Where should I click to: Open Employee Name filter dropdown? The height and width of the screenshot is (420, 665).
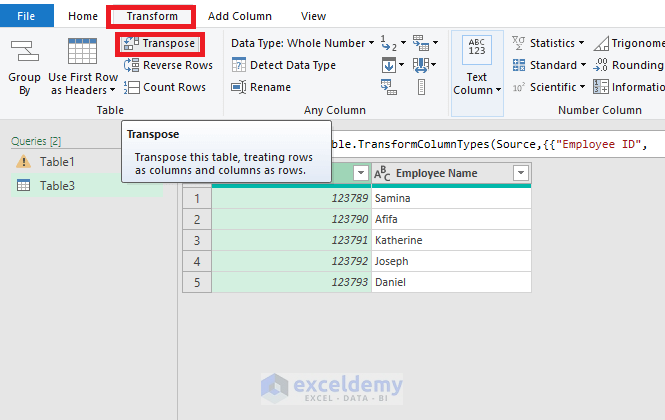(521, 173)
